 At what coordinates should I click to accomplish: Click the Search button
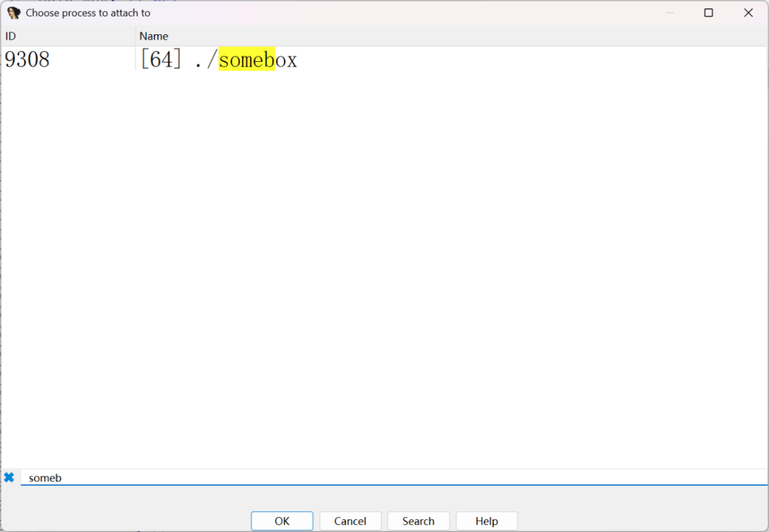click(419, 521)
